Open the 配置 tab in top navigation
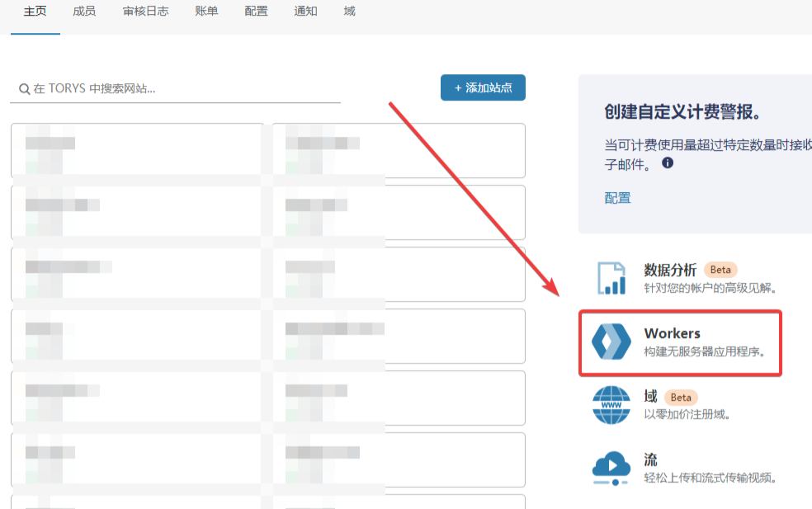812x509 pixels. click(256, 12)
